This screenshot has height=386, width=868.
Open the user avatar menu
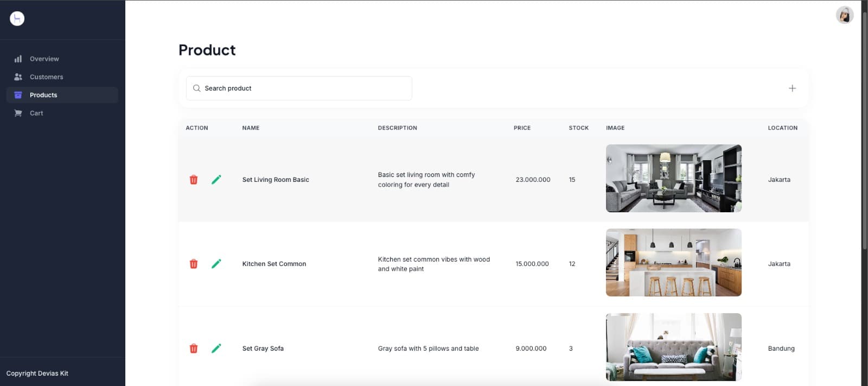pos(845,15)
